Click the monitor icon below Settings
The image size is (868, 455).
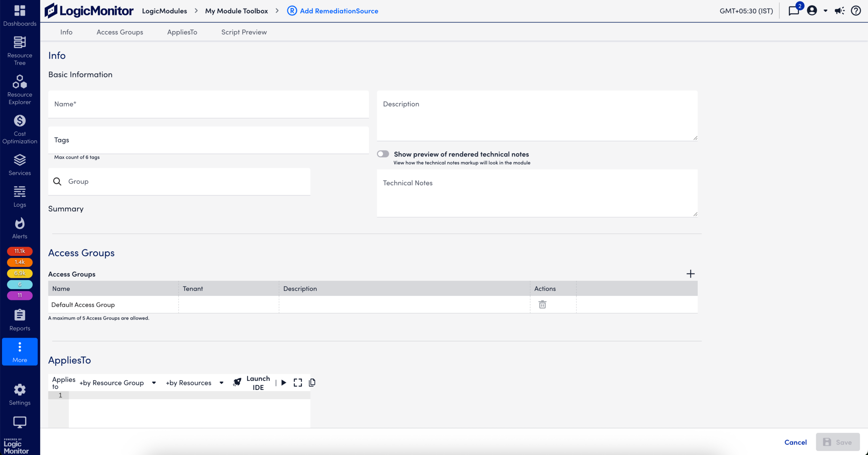20,422
